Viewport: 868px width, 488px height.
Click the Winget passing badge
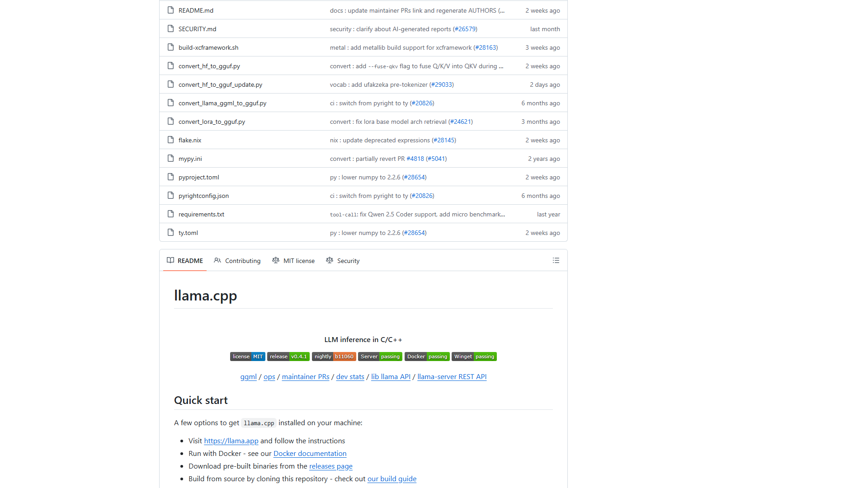click(x=474, y=357)
